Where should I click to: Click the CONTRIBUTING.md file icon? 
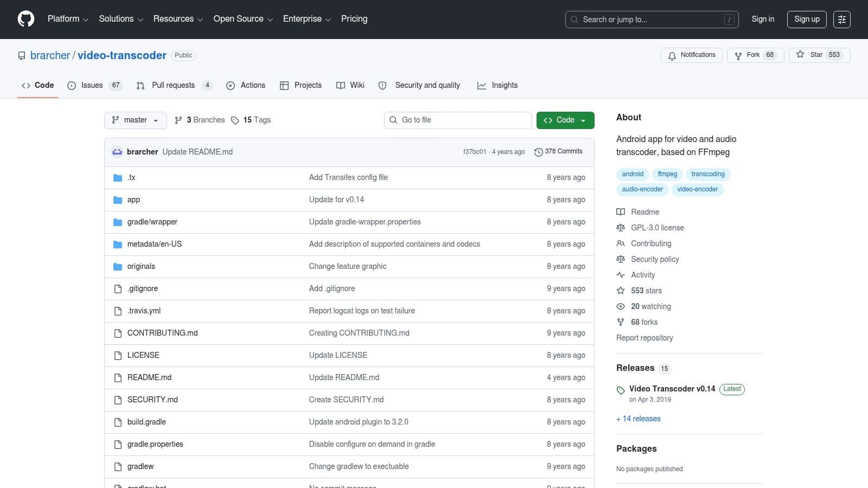coord(118,333)
